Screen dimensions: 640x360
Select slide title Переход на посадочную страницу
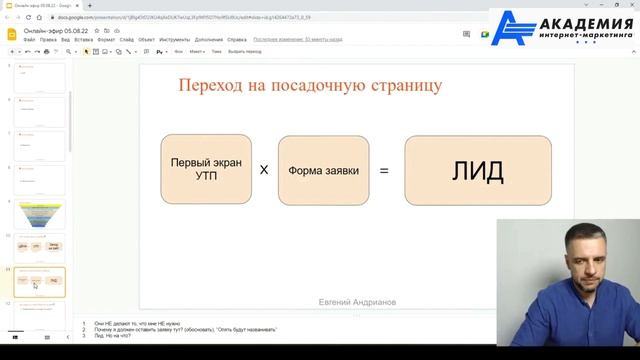310,86
